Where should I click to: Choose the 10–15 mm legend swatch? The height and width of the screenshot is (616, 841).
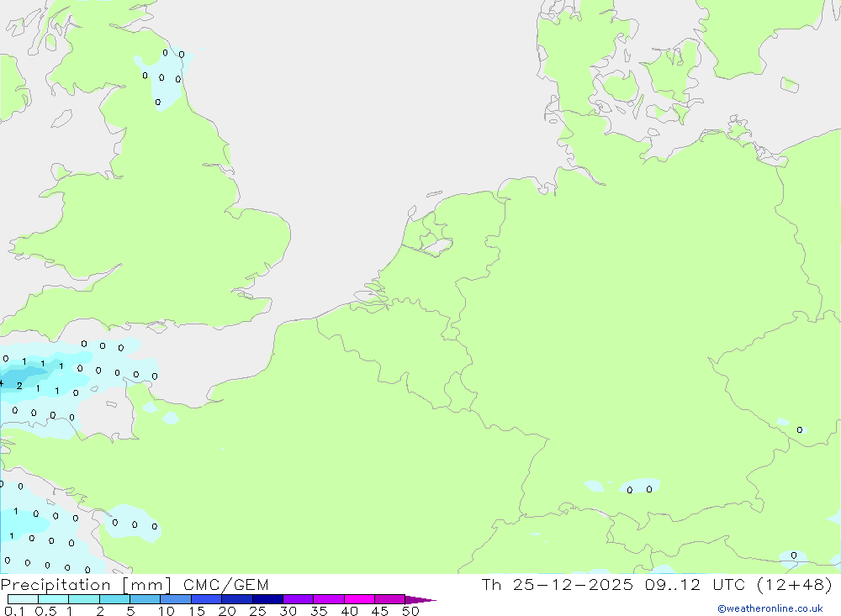tap(176, 599)
